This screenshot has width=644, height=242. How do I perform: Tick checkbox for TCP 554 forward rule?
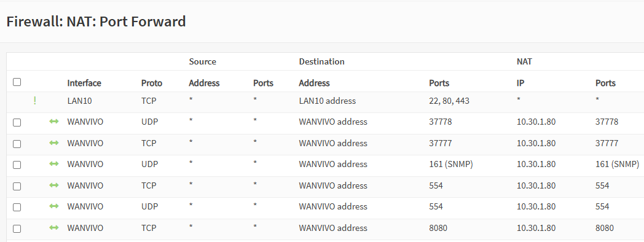17,186
